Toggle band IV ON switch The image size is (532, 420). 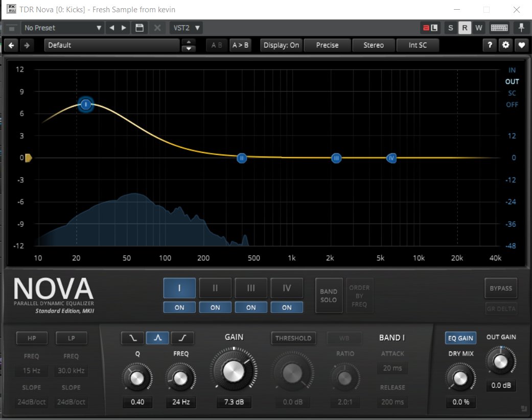pos(287,307)
